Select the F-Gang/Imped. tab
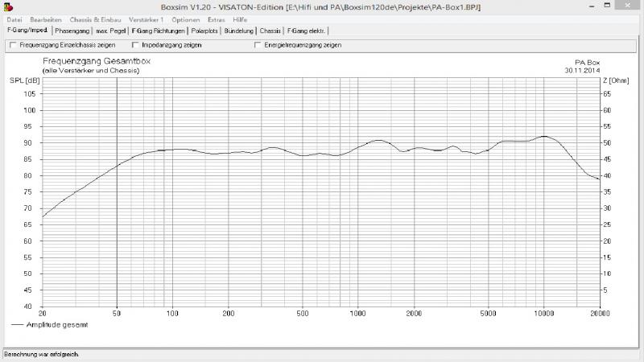 pos(27,31)
